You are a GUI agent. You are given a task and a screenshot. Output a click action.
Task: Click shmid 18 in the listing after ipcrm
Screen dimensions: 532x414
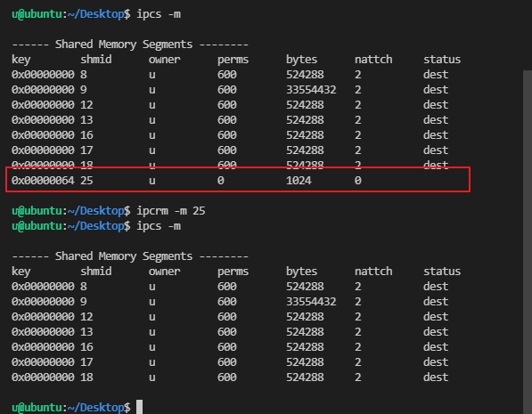(x=86, y=377)
